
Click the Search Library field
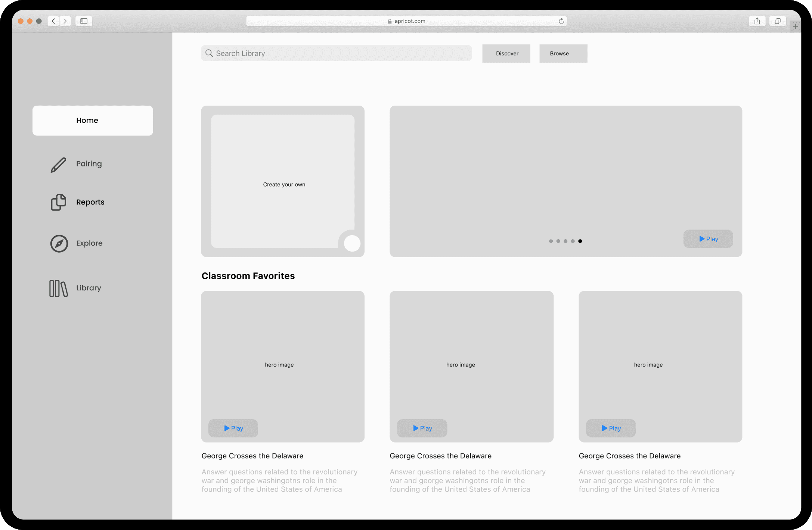pyautogui.click(x=336, y=53)
